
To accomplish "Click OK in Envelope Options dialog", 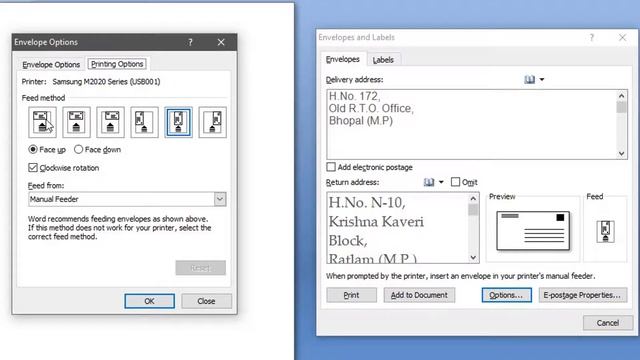I will [149, 301].
